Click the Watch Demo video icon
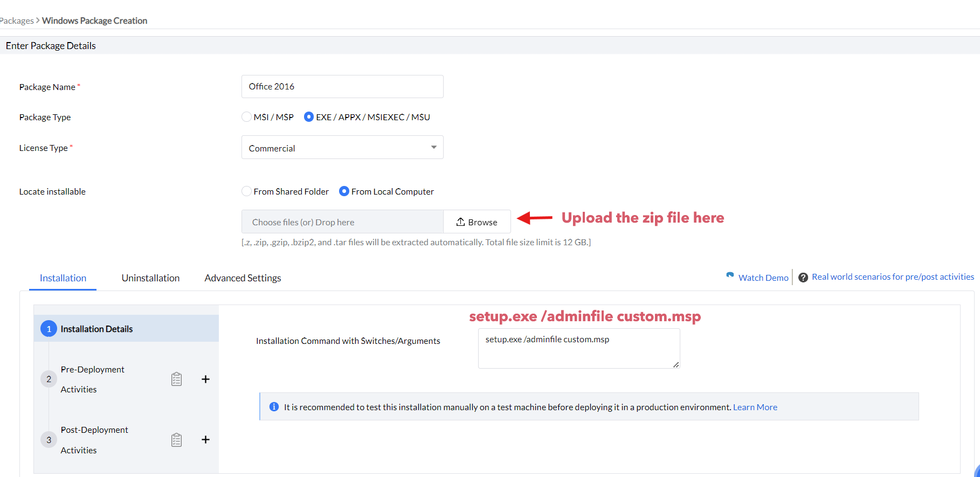Image resolution: width=980 pixels, height=477 pixels. tap(730, 275)
